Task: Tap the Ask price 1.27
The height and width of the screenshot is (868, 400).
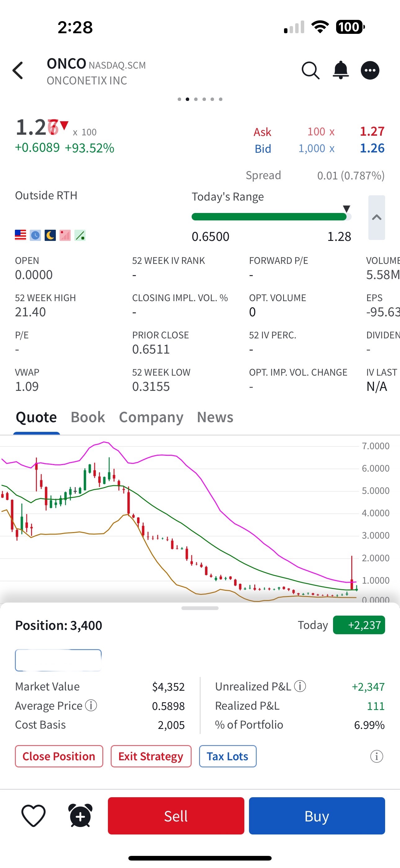Action: click(372, 131)
